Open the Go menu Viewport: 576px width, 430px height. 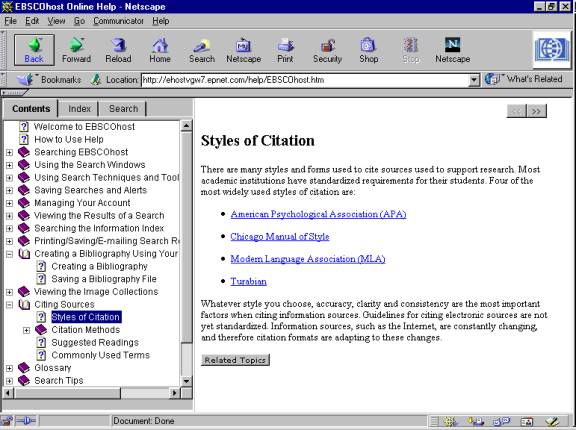79,21
